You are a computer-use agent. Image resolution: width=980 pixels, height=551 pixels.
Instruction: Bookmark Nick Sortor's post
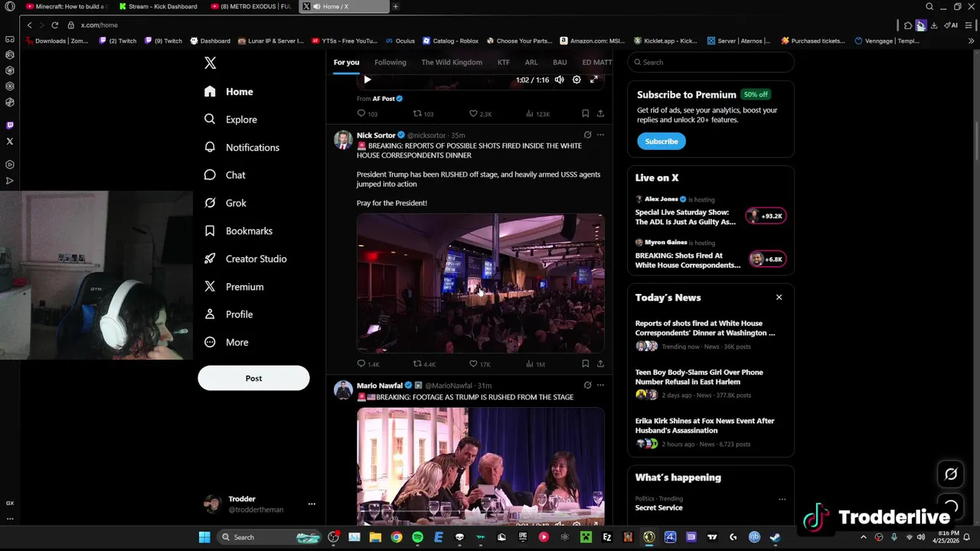coord(585,364)
